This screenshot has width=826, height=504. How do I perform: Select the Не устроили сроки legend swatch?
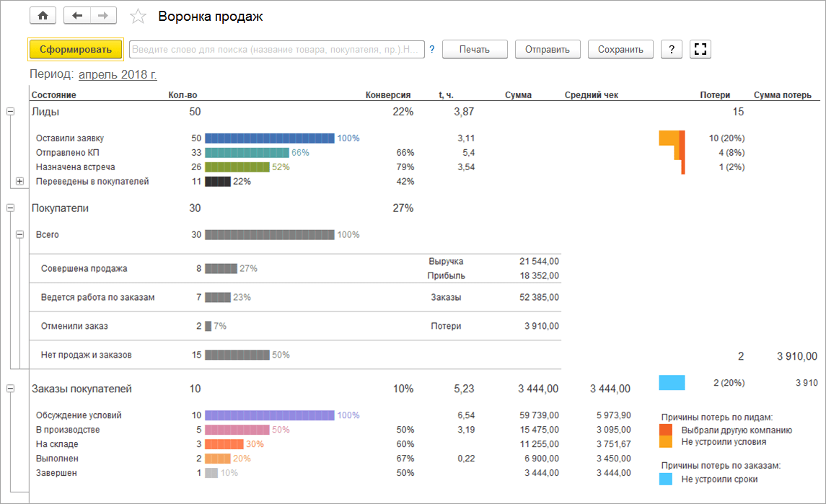pyautogui.click(x=666, y=479)
